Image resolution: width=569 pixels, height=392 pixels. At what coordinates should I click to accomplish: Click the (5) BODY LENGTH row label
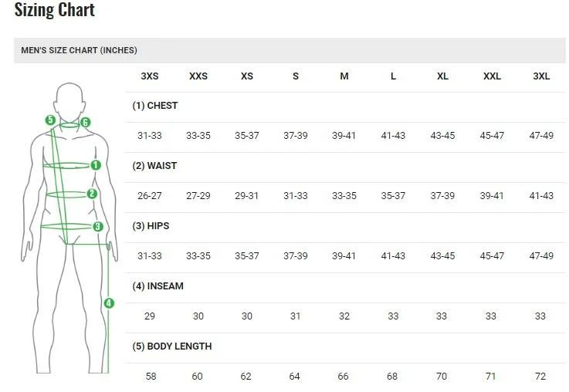coord(171,346)
